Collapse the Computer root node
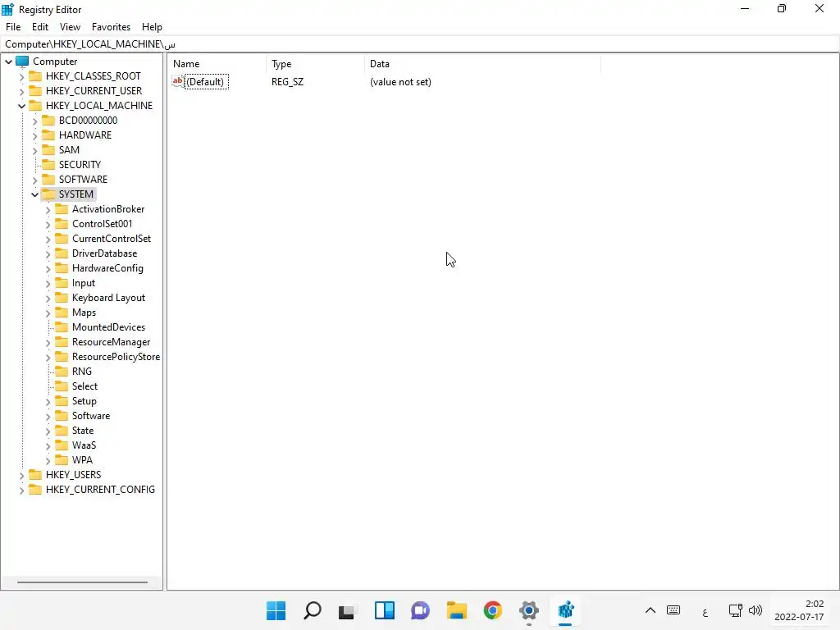840x630 pixels. click(8, 62)
